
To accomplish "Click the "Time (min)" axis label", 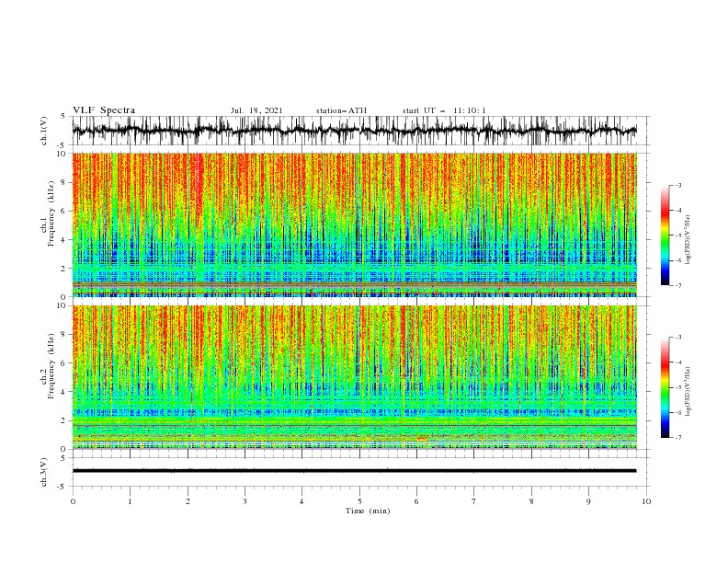I will click(368, 511).
